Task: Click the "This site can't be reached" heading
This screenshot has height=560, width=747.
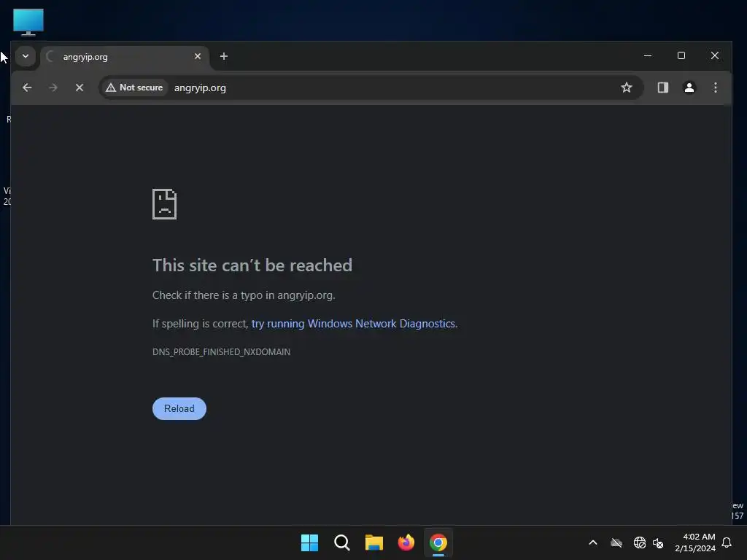Action: [x=252, y=265]
